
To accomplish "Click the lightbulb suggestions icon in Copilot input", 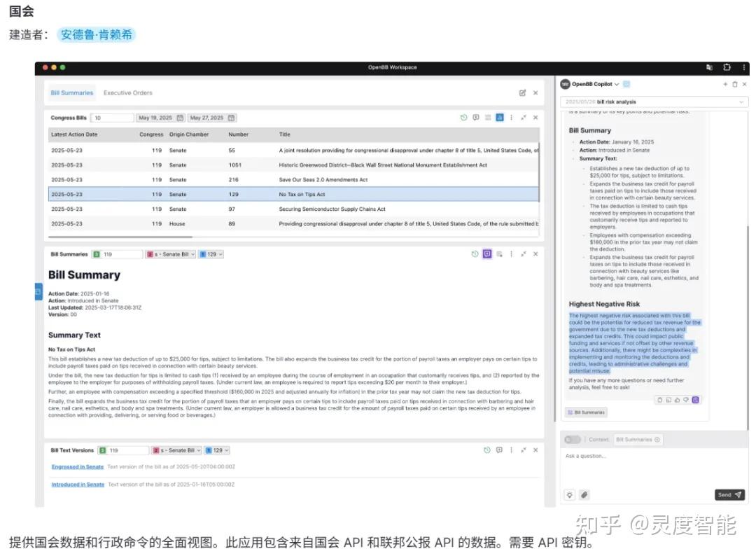I will 570,494.
